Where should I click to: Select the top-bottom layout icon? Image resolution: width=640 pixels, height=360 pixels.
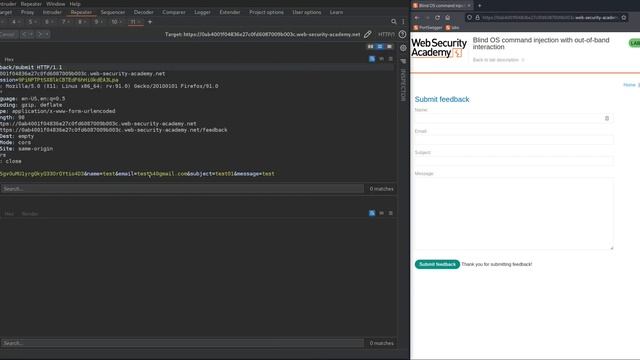[380, 47]
